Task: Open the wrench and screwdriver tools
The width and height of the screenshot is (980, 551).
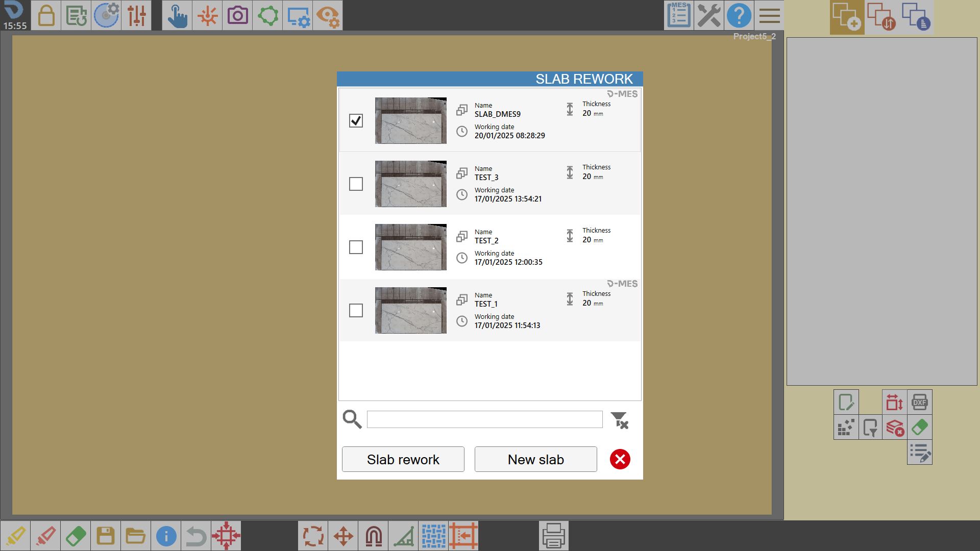Action: click(x=709, y=15)
